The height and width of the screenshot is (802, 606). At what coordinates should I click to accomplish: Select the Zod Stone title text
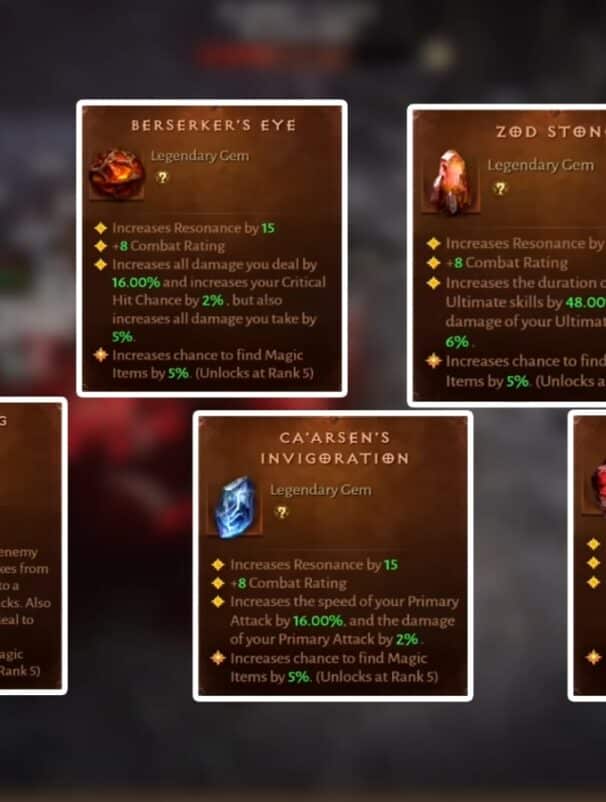pyautogui.click(x=551, y=132)
